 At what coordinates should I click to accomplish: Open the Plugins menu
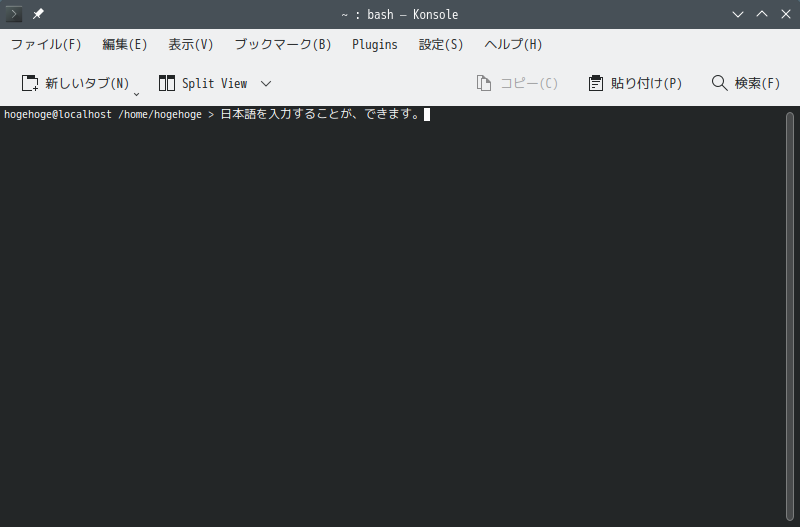point(374,44)
